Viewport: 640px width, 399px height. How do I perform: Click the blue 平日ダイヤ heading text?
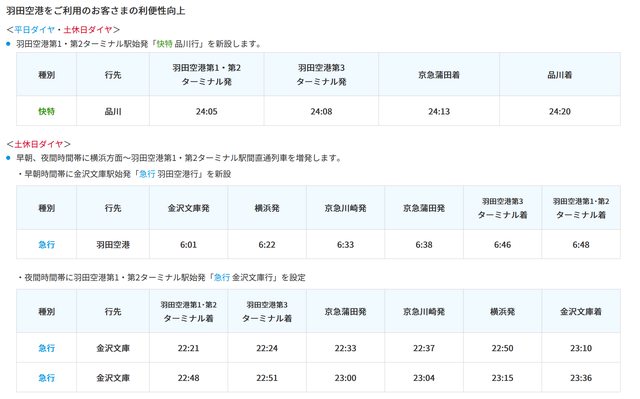point(35,29)
